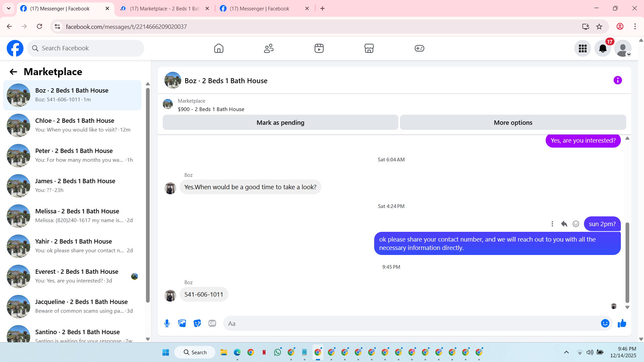React to 'sun 2pm?' message with emoji
The height and width of the screenshot is (362, 644).
point(576,224)
